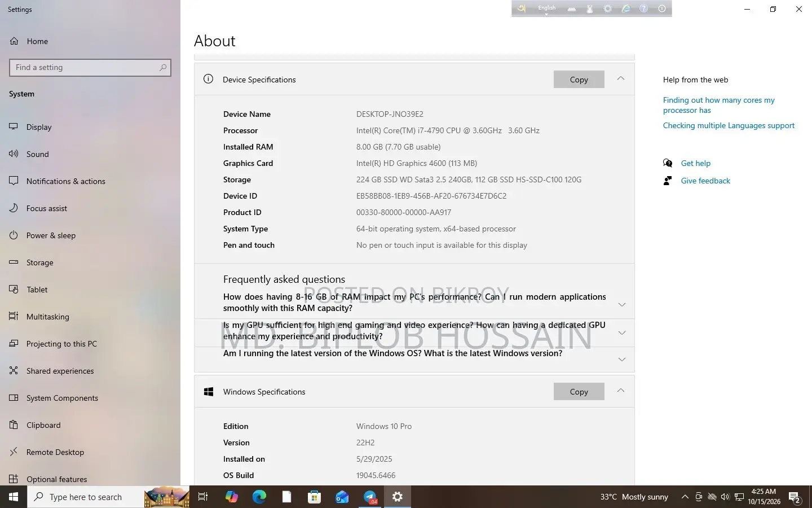
Task: Open the notification center with 2 alerts
Action: 795,497
